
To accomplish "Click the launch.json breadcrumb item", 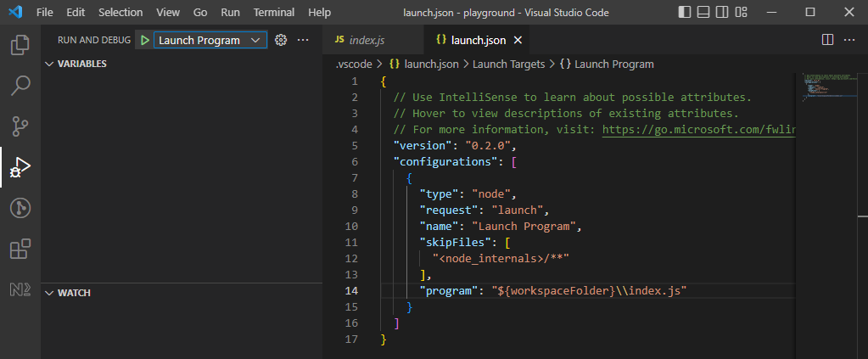I will click(x=424, y=65).
